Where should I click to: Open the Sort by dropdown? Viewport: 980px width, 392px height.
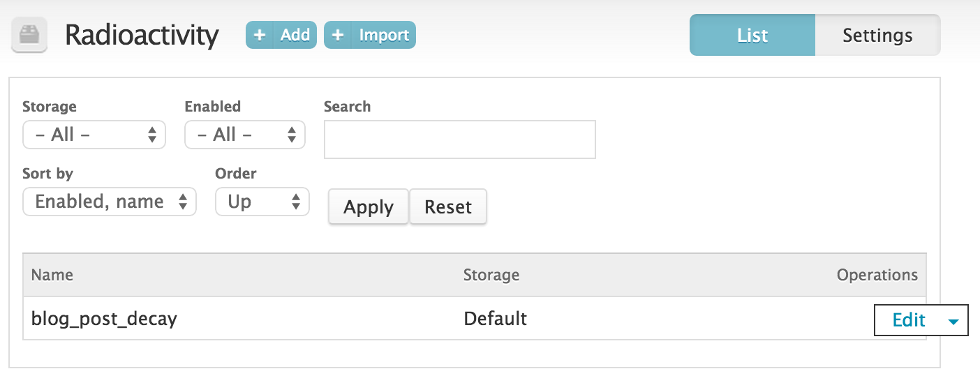coord(110,202)
